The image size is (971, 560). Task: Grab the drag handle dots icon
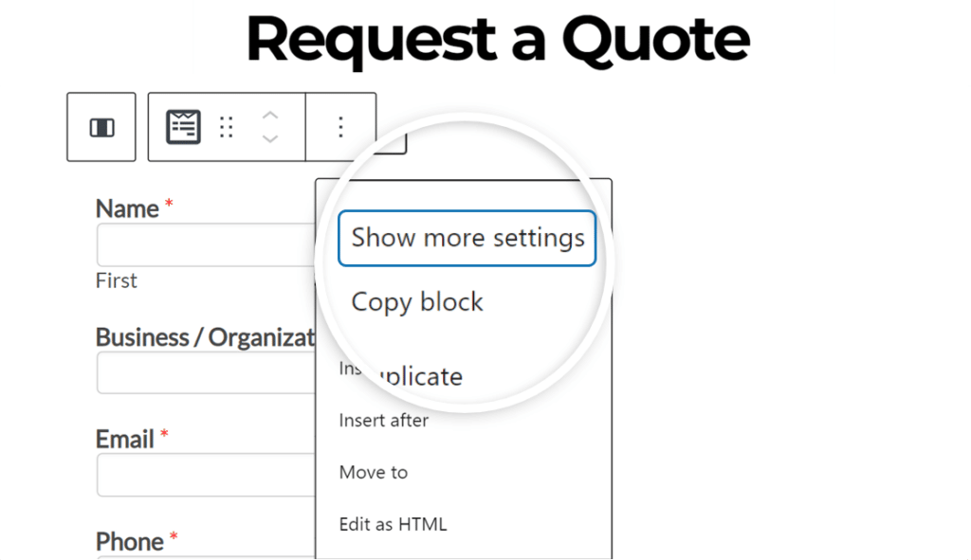coord(226,126)
